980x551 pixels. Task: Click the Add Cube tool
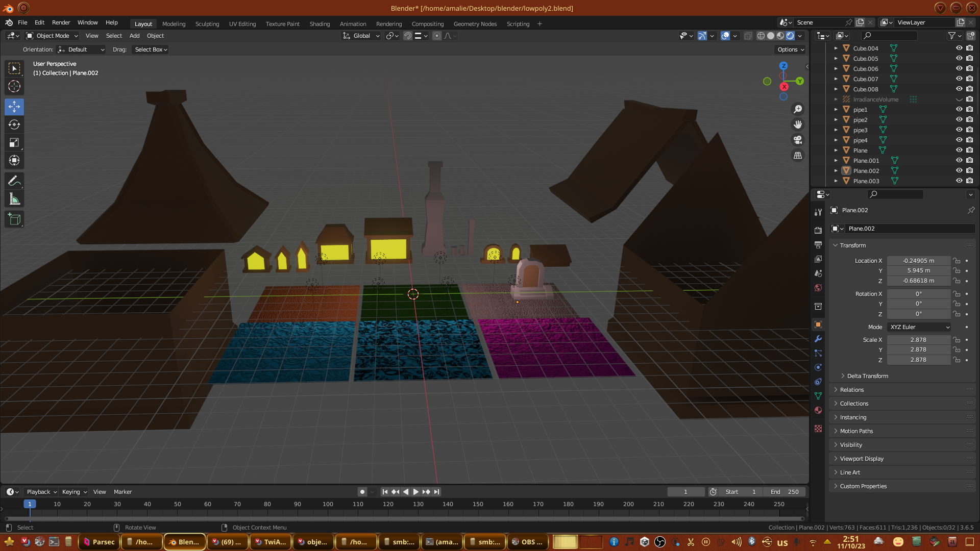[x=14, y=219]
